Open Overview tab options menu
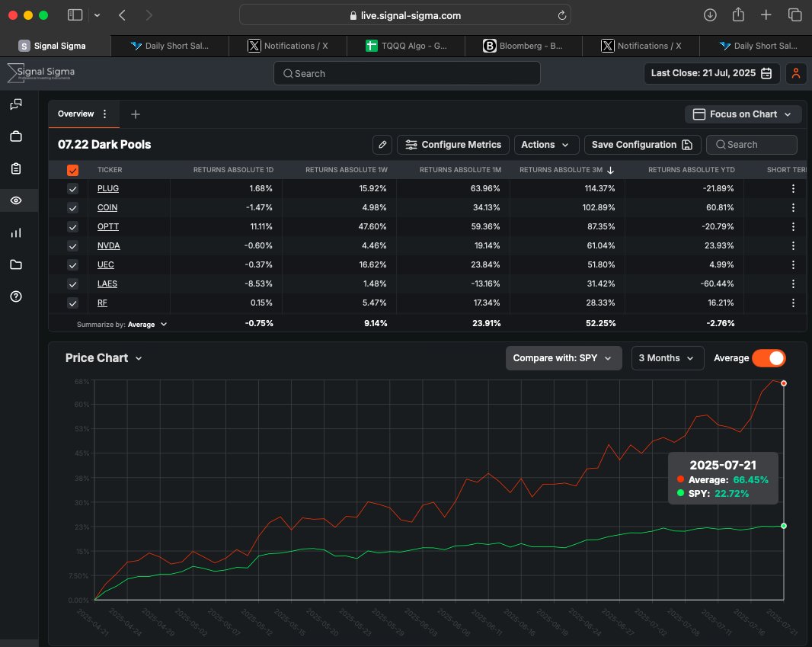The height and width of the screenshot is (647, 812). (x=105, y=114)
